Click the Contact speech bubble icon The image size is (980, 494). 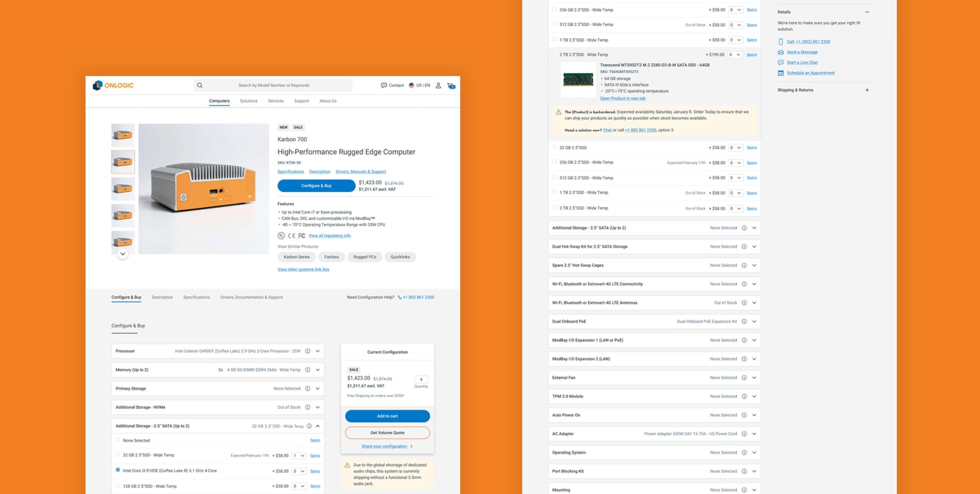tap(383, 85)
